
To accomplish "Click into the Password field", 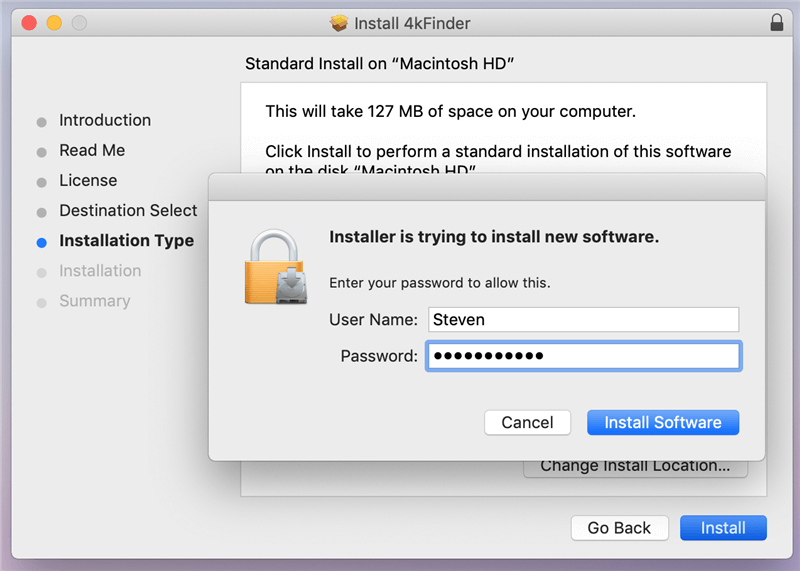I will 583,356.
